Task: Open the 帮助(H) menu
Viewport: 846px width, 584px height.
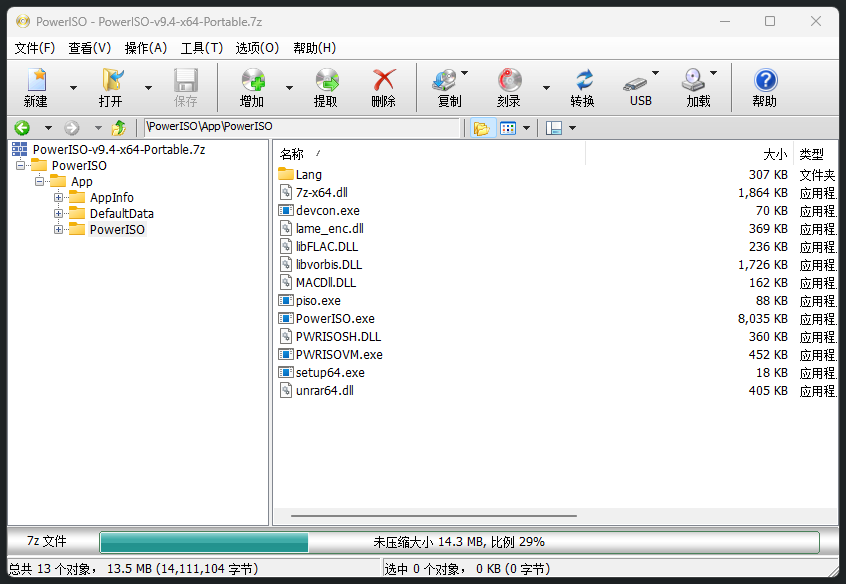Action: click(315, 48)
